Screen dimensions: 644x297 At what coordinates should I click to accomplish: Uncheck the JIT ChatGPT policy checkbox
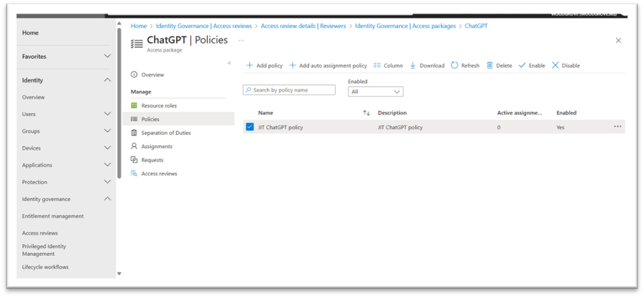[x=250, y=126]
